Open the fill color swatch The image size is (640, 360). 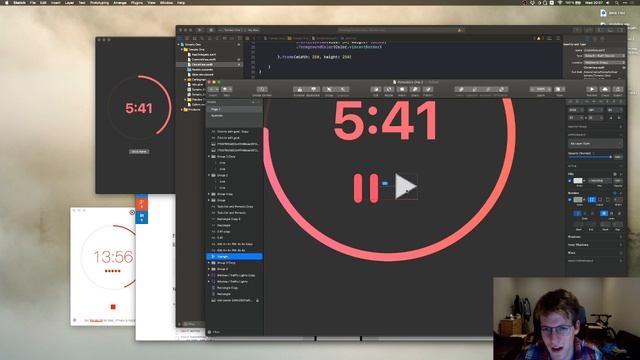pyautogui.click(x=578, y=180)
